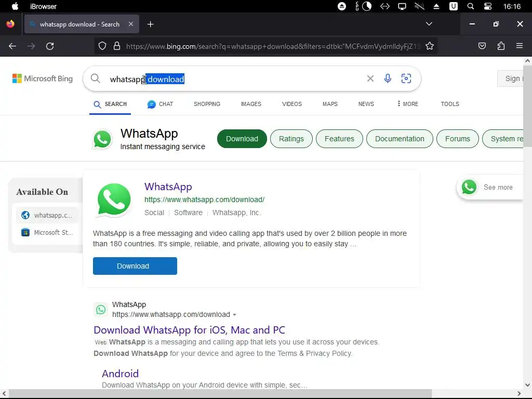Expand the dropdown arrow beside whatsapp.com/download URL
The width and height of the screenshot is (532, 399).
pos(234,315)
